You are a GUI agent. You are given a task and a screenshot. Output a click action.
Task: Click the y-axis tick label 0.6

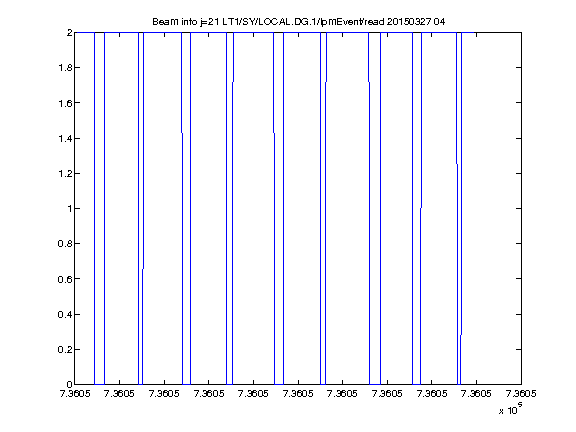(65, 279)
